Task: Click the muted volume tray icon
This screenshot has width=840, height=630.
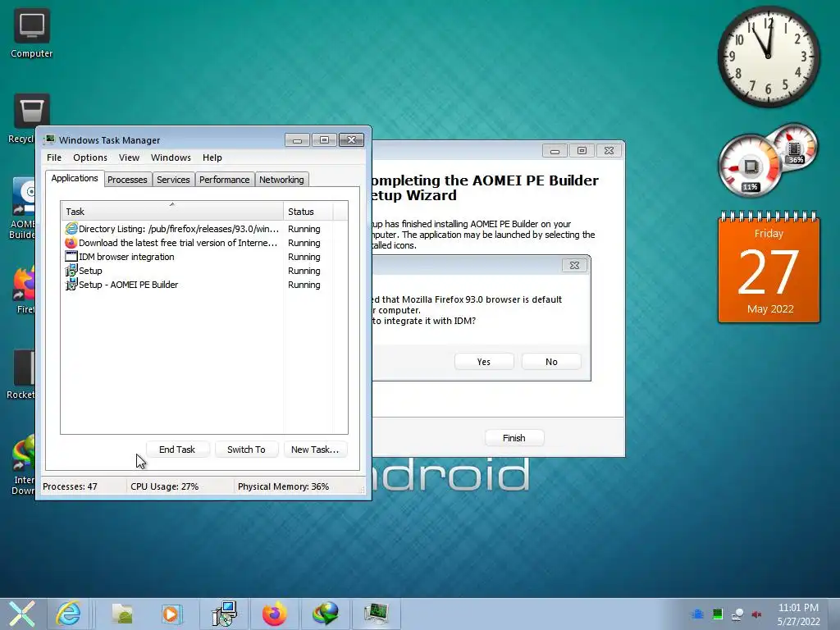Action: click(x=756, y=614)
